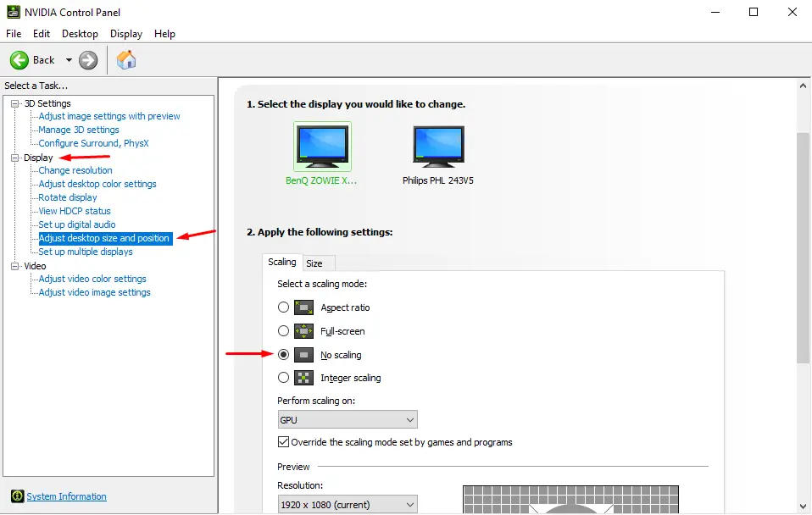
Task: Select the No scaling radio button
Action: click(x=283, y=355)
